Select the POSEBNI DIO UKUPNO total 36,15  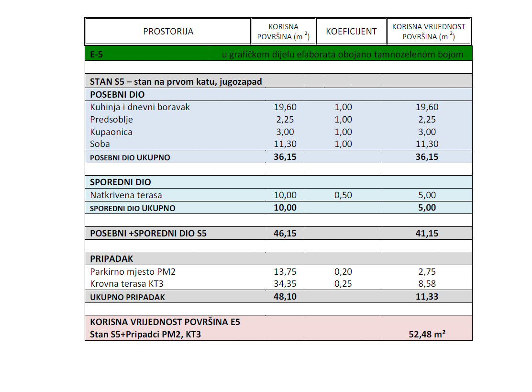coord(285,157)
